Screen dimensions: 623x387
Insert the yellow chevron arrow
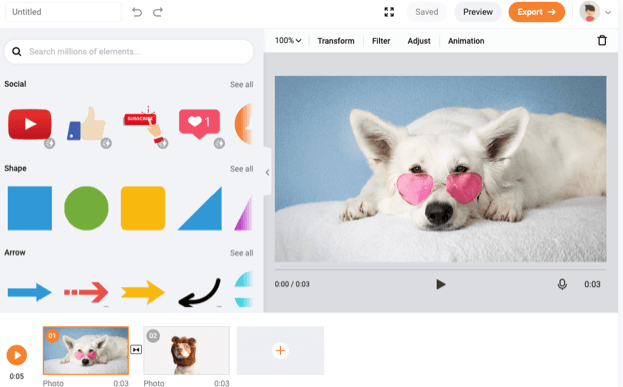[143, 292]
